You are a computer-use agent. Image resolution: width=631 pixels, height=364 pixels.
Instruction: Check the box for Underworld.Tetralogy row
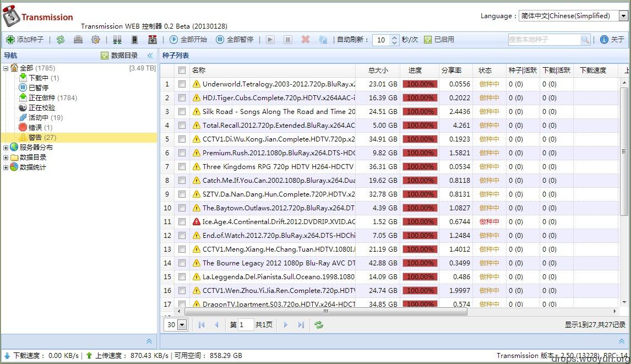182,84
